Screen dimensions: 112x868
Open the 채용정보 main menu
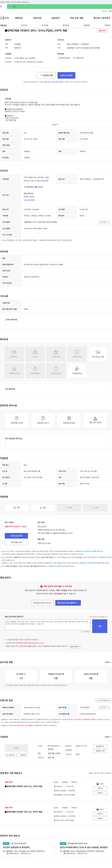pyautogui.click(x=19, y=18)
